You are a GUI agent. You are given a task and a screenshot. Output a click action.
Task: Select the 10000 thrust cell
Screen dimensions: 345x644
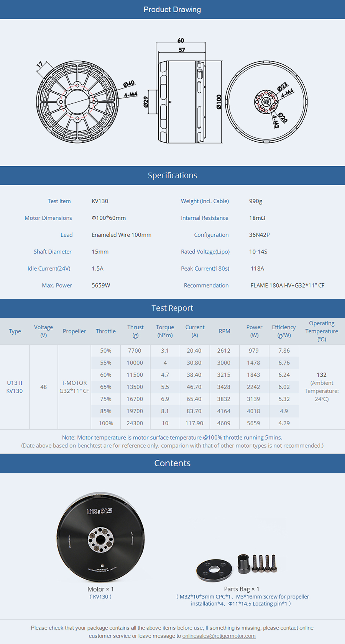pos(135,363)
